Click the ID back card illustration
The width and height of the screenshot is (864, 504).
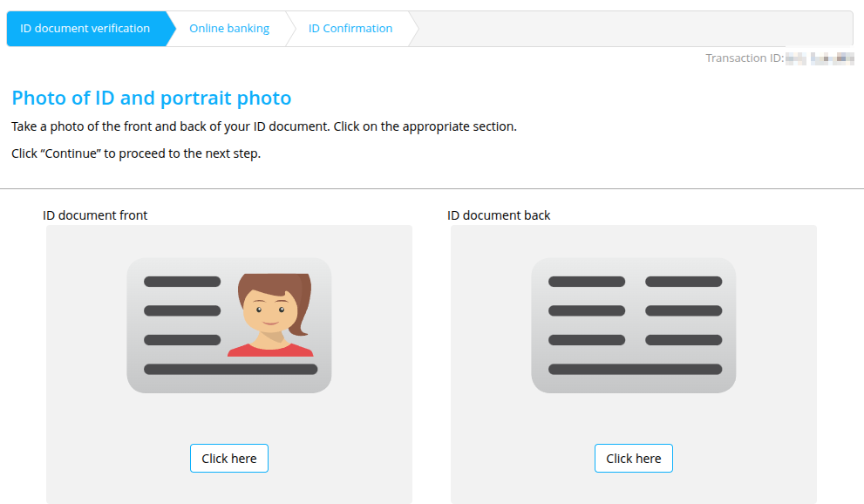pyautogui.click(x=634, y=325)
